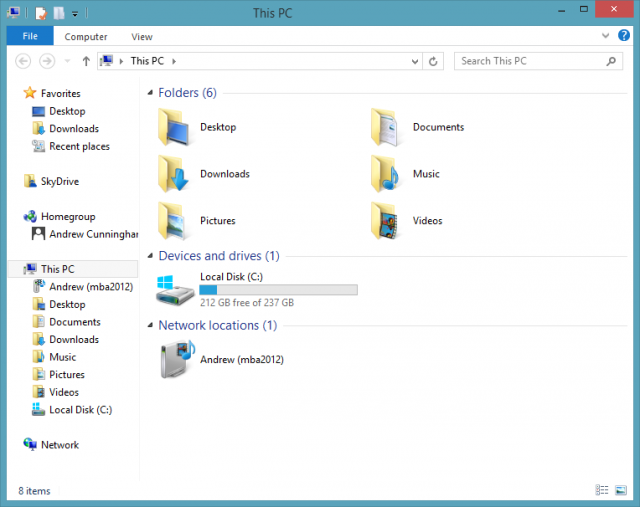Open the File menu tab

pyautogui.click(x=30, y=36)
